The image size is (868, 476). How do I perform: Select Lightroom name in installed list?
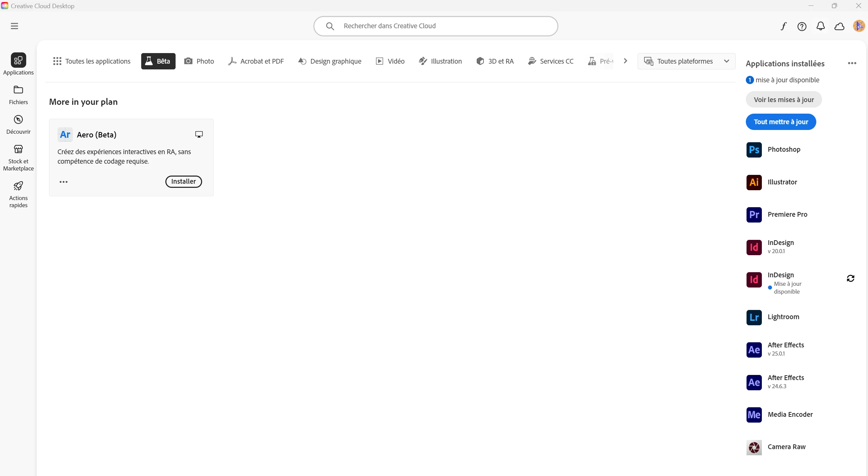[783, 317]
